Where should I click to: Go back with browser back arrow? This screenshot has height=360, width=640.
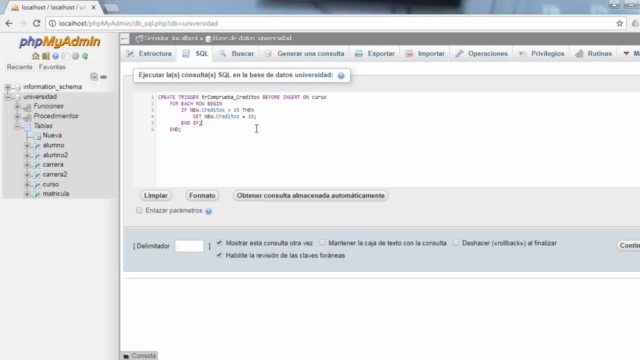click(x=9, y=23)
